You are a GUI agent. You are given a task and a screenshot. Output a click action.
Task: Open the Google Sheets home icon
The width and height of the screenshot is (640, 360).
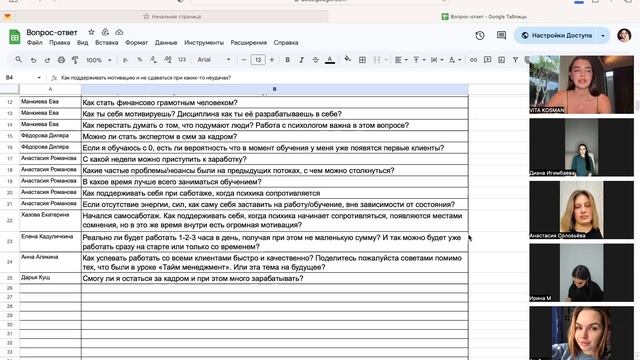coord(15,37)
